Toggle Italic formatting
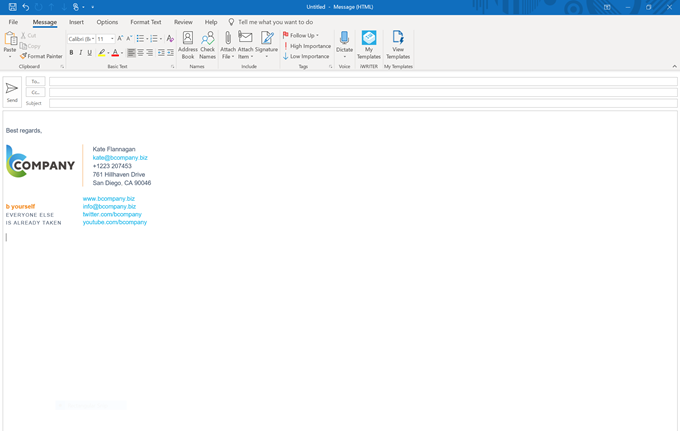This screenshot has width=680, height=431. coord(81,52)
